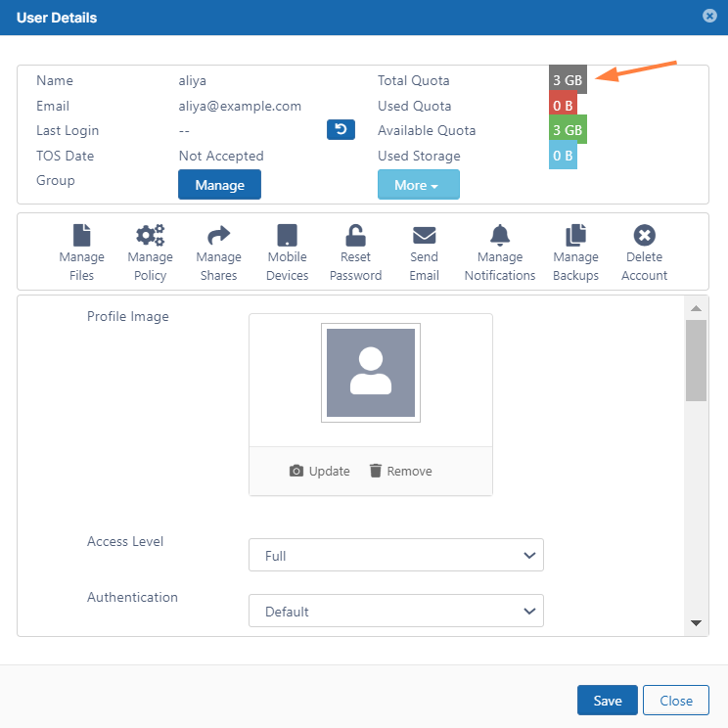Image resolution: width=728 pixels, height=728 pixels.
Task: Open Mobile Devices tablet icon
Action: [x=288, y=235]
